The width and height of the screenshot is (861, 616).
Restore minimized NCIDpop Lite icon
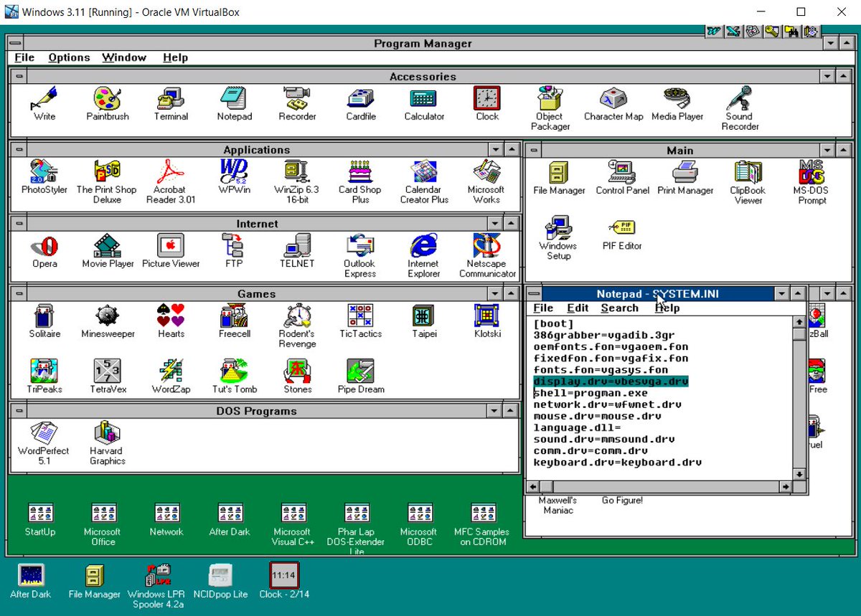coord(220,581)
